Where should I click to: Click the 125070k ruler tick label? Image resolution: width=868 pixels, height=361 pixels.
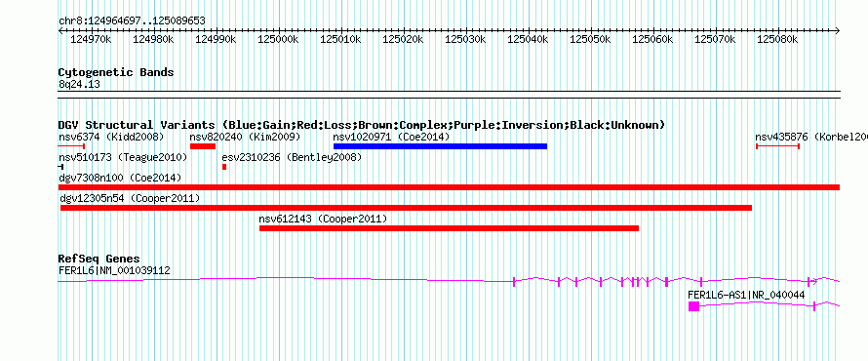coord(716,39)
